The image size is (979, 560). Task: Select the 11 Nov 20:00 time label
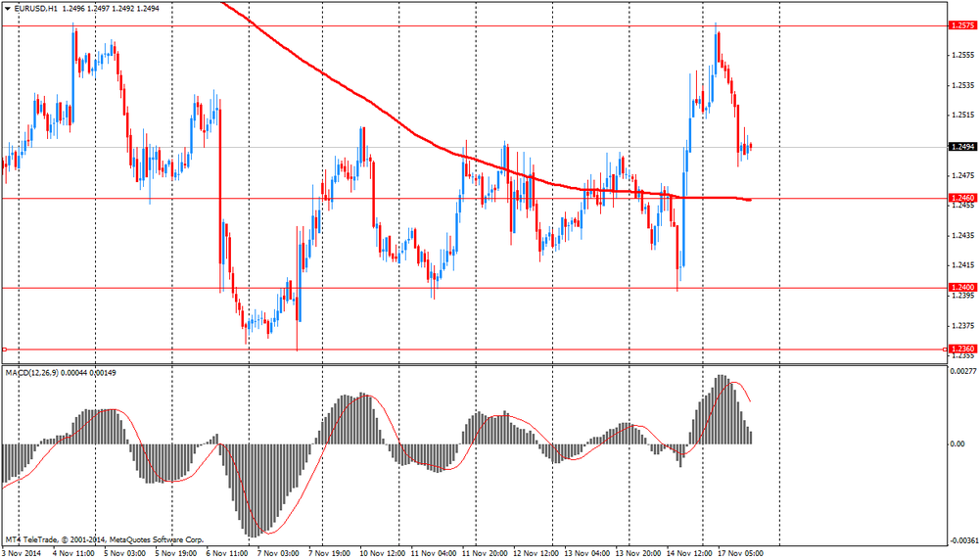(x=486, y=553)
